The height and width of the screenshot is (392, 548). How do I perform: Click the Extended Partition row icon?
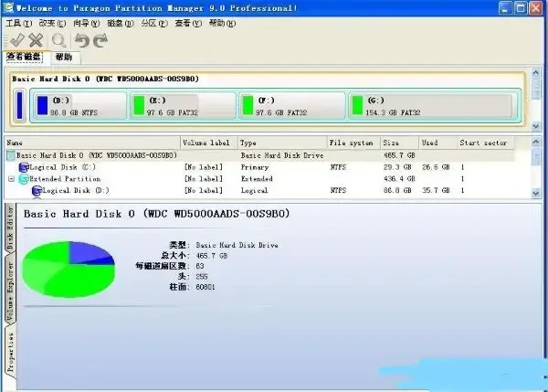[24, 179]
